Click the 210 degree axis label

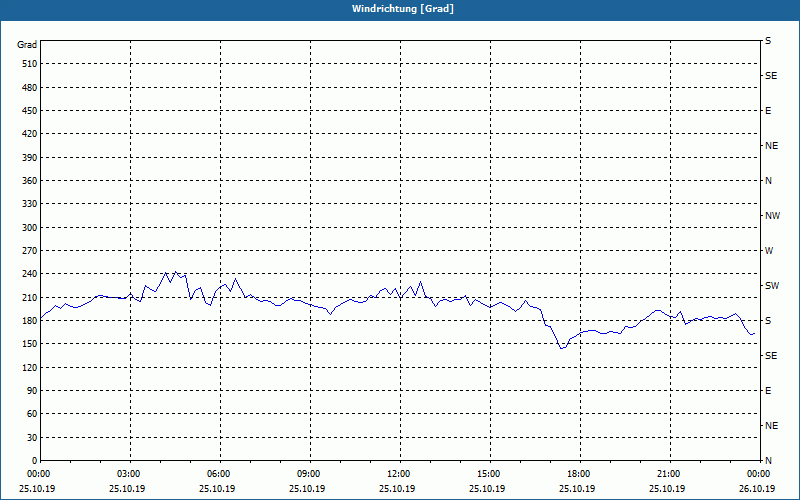point(30,297)
